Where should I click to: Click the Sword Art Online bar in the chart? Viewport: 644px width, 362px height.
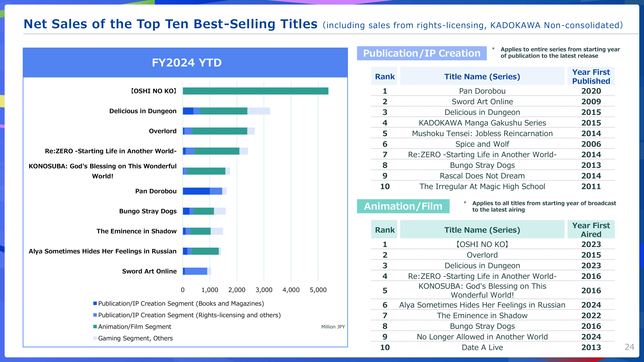(x=196, y=271)
